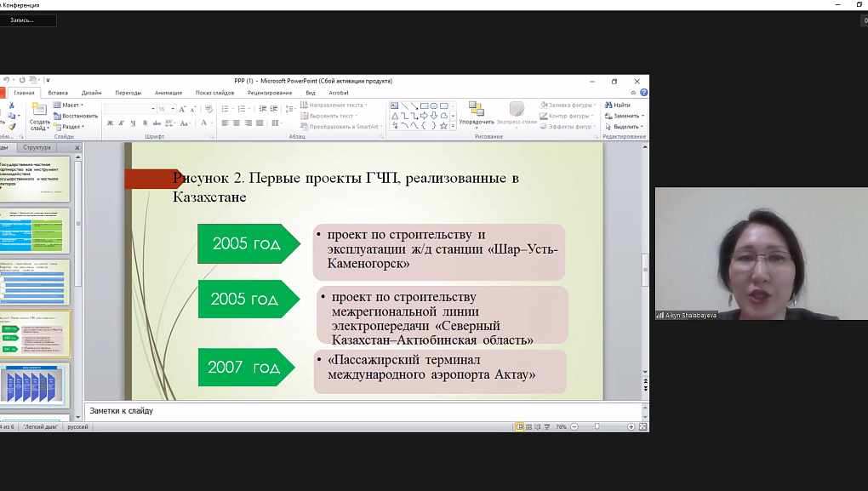Click the Создать слайд icon

pyautogui.click(x=39, y=110)
